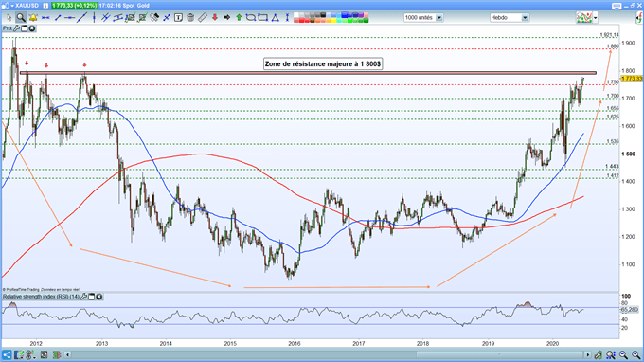Screen dimensions: 644x362
Task: Click the Prix panel label
Action: [x=8, y=28]
